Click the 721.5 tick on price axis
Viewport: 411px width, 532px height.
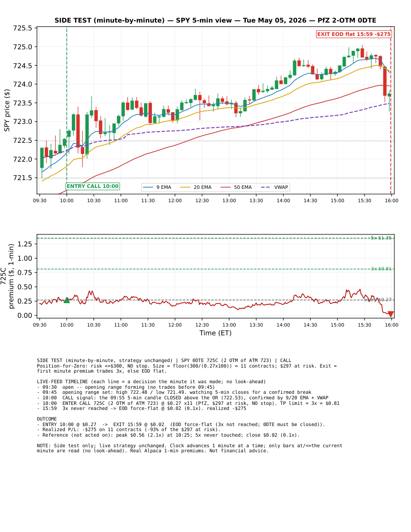(x=23, y=178)
